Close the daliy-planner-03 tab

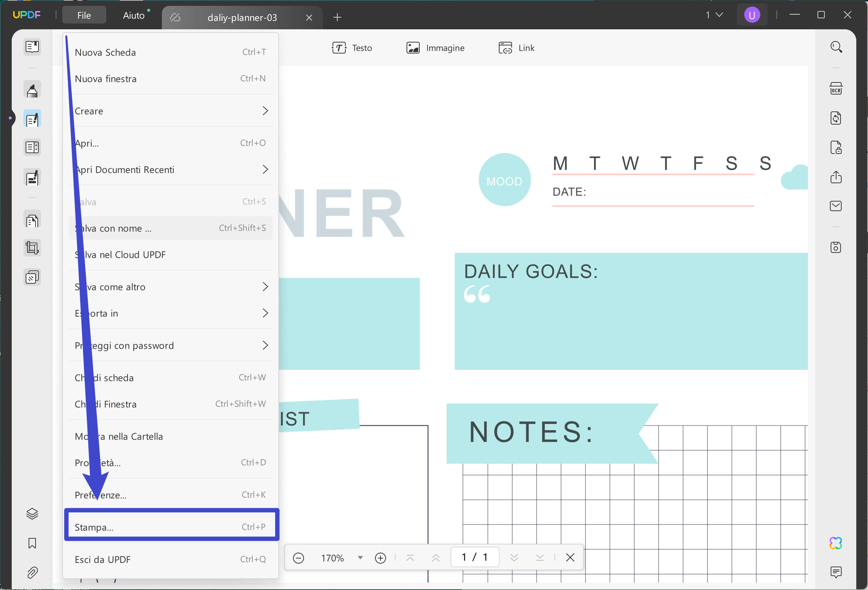click(309, 18)
